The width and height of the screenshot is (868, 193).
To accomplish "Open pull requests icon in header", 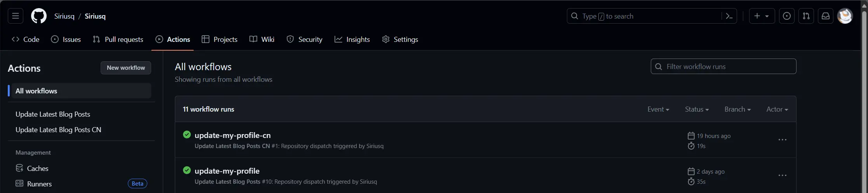I will coord(806,16).
